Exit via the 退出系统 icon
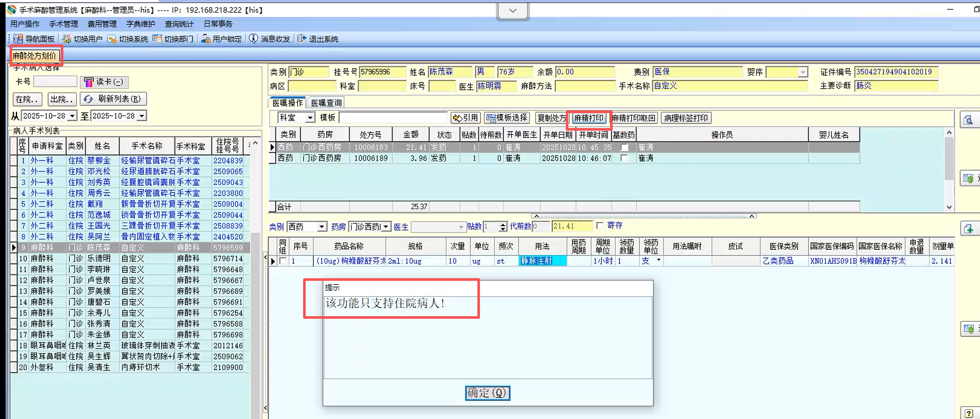980x419 pixels. point(302,39)
